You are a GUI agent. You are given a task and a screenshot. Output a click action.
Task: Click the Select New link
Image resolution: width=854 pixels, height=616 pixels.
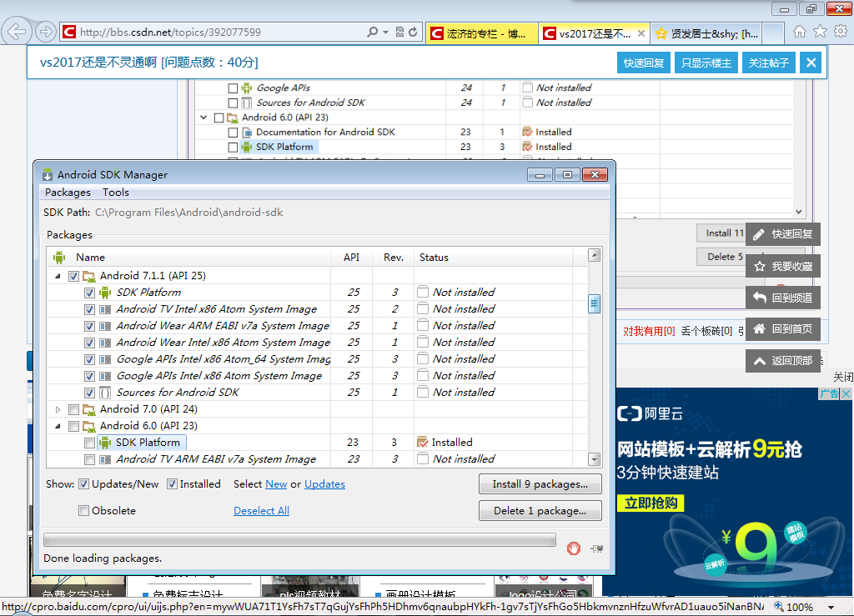(x=276, y=483)
